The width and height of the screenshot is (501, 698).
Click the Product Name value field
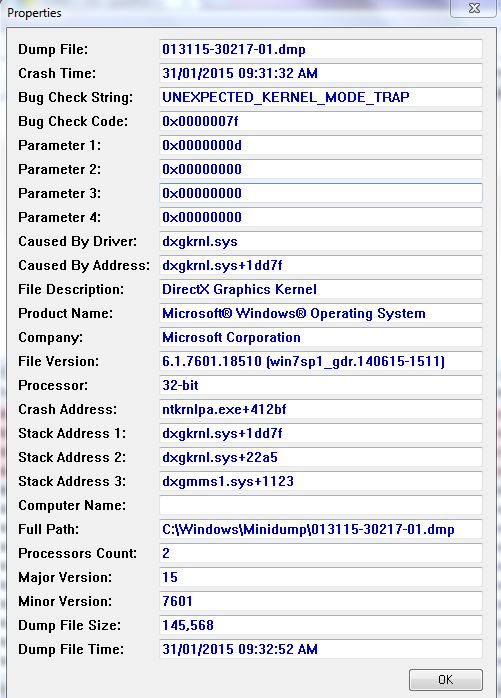point(321,313)
